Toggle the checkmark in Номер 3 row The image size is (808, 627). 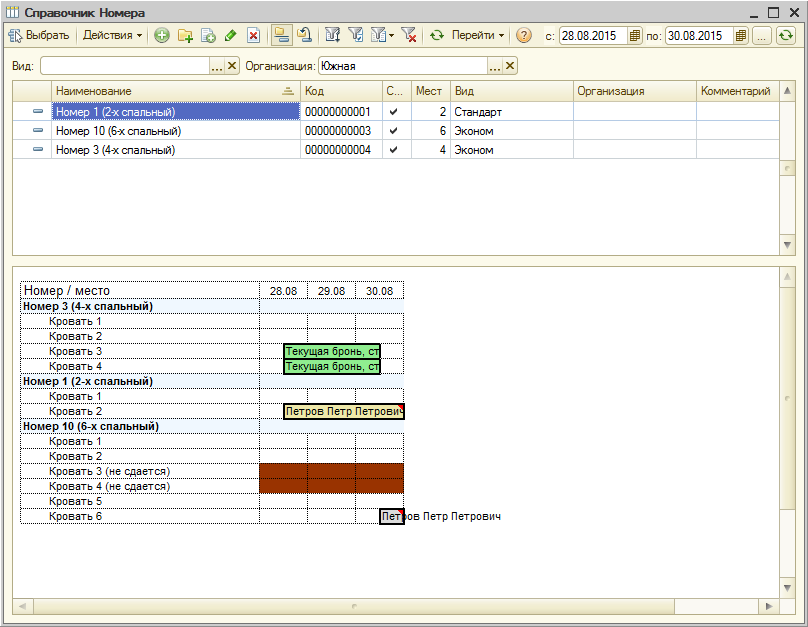pos(394,150)
